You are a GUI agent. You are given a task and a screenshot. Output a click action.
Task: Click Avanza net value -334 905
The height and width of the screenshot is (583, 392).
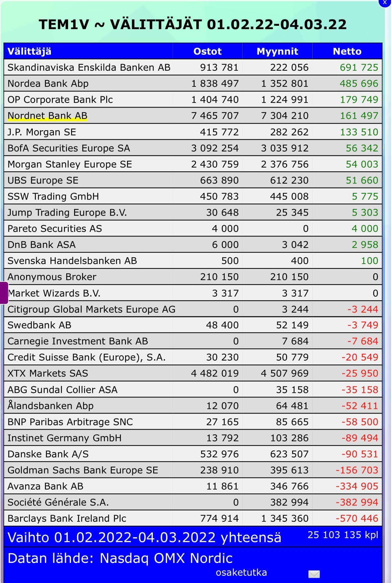click(x=357, y=486)
